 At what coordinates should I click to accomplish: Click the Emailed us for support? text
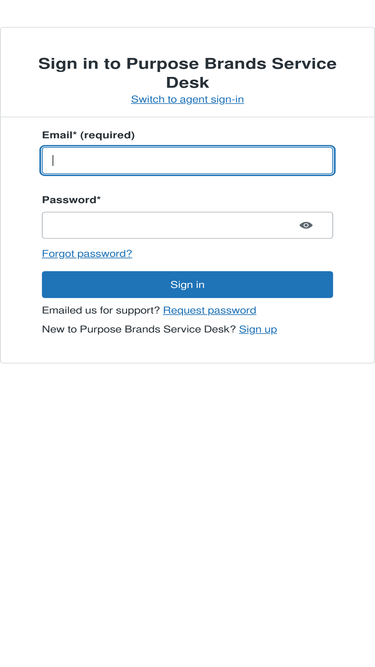pos(101,310)
